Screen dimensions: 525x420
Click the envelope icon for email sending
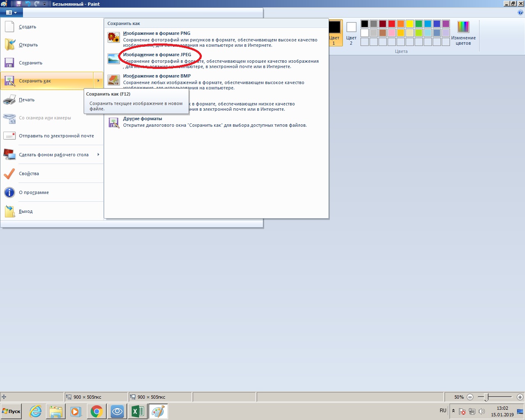(9, 136)
